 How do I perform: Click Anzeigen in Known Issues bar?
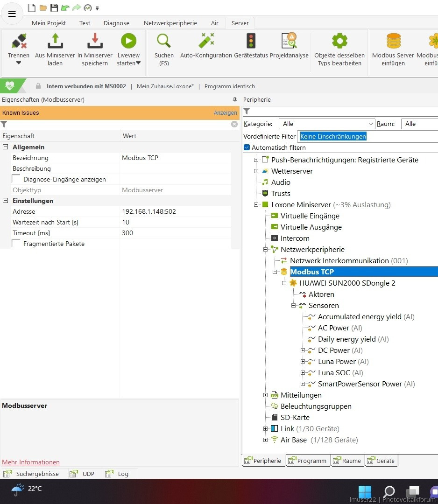[x=226, y=113]
